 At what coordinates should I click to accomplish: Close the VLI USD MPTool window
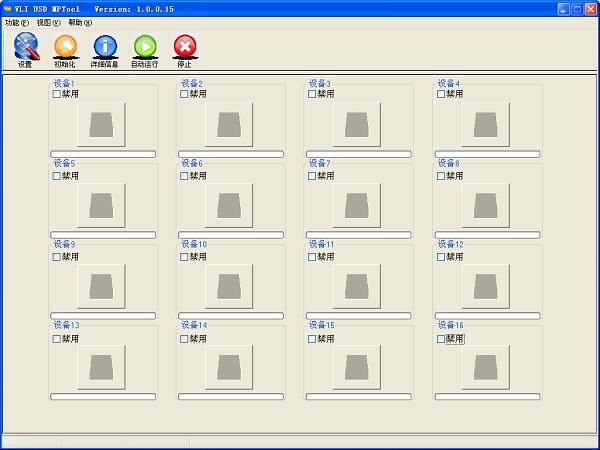point(591,9)
